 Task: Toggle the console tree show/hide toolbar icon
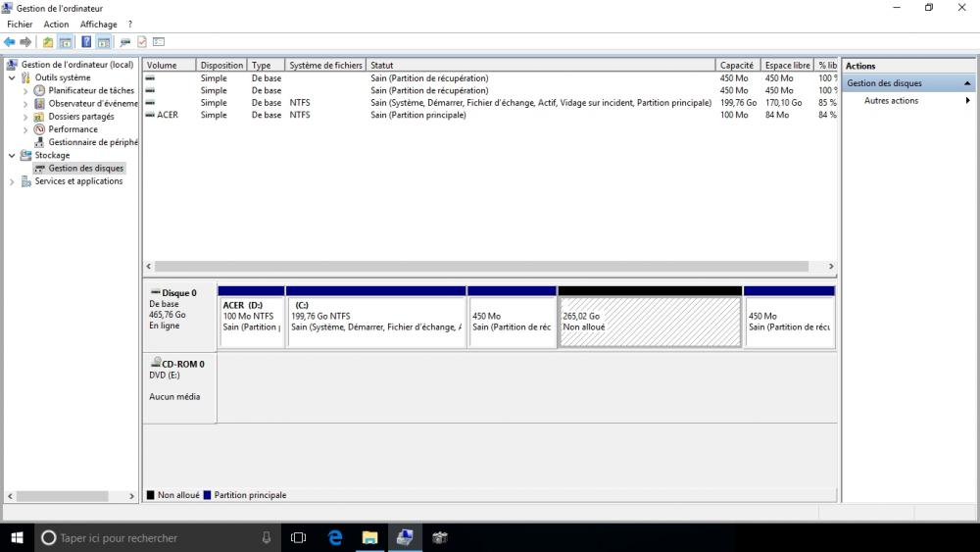point(65,42)
